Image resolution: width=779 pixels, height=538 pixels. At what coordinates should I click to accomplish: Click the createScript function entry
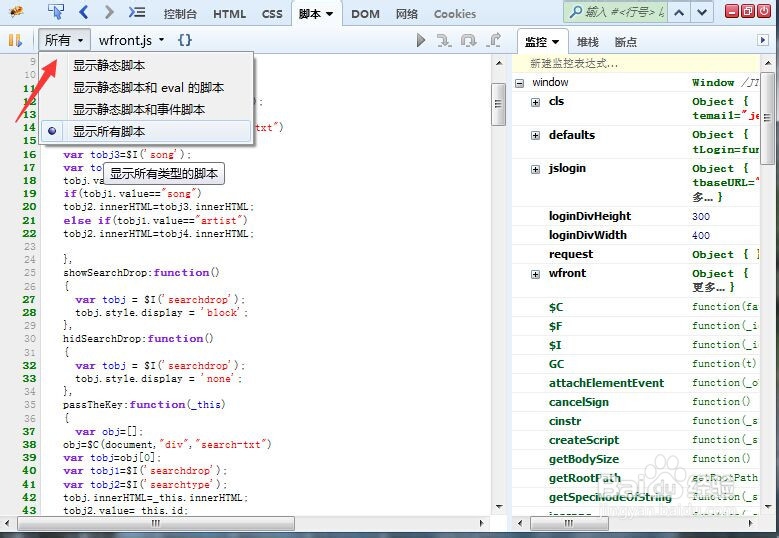pyautogui.click(x=584, y=440)
